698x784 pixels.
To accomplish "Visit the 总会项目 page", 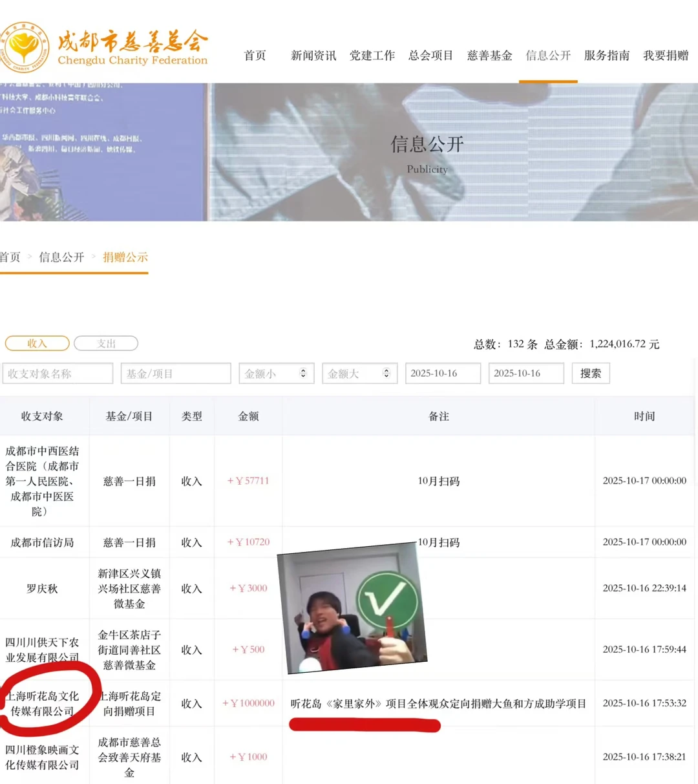I will (x=430, y=56).
